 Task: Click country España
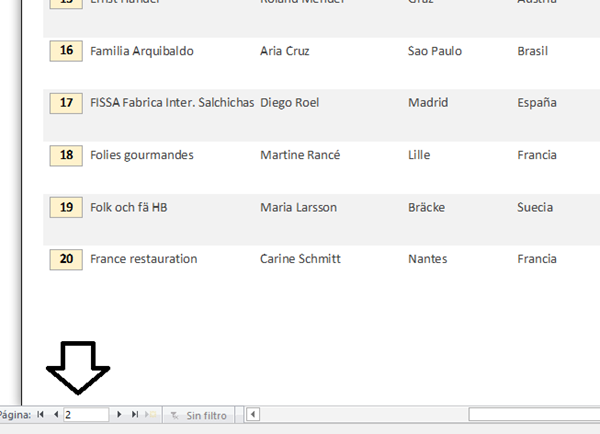(537, 103)
